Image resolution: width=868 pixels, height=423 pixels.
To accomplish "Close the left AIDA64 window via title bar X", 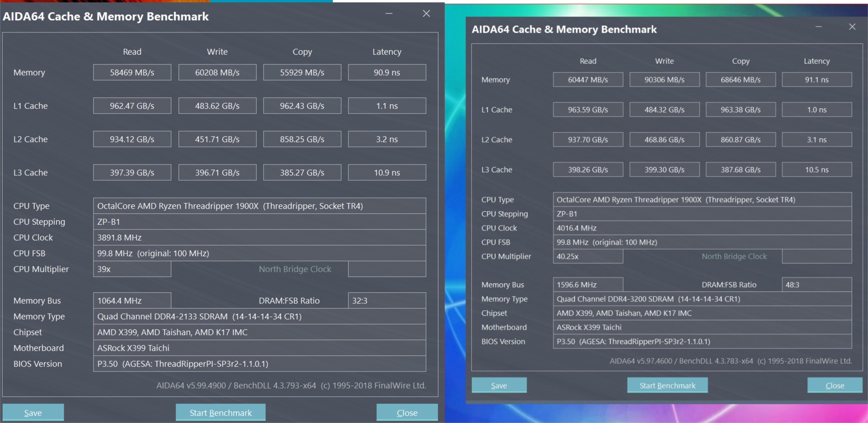I will [x=426, y=14].
